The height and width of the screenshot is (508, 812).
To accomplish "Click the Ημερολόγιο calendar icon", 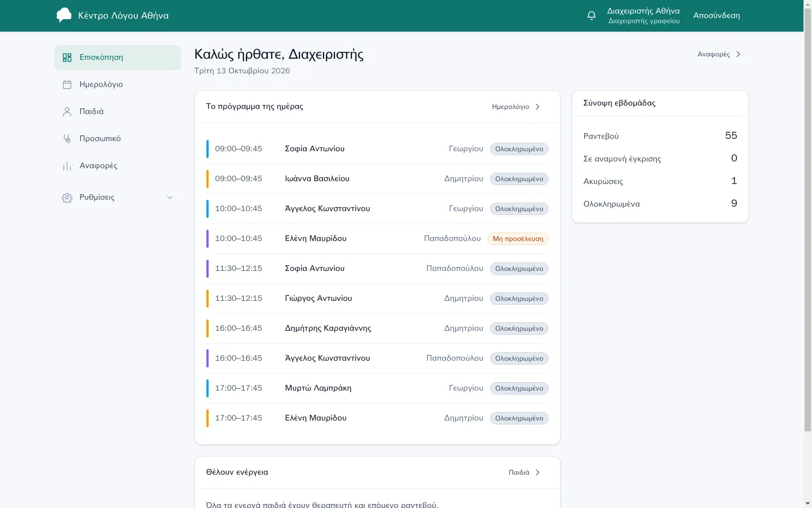I will click(x=67, y=85).
